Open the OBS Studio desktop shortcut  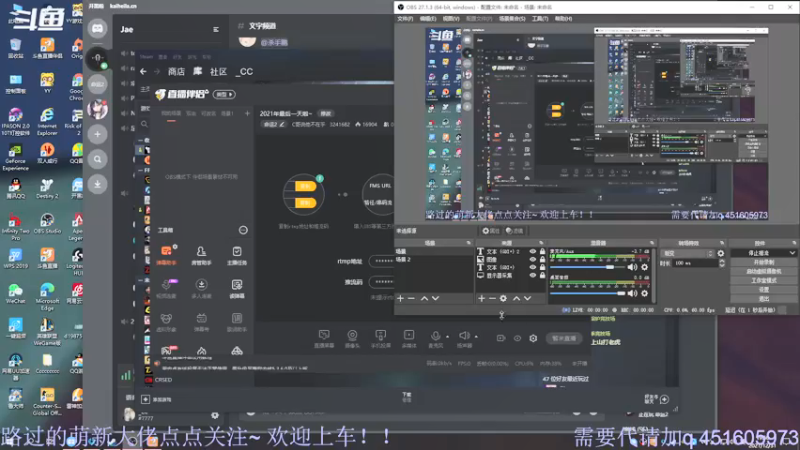point(47,223)
